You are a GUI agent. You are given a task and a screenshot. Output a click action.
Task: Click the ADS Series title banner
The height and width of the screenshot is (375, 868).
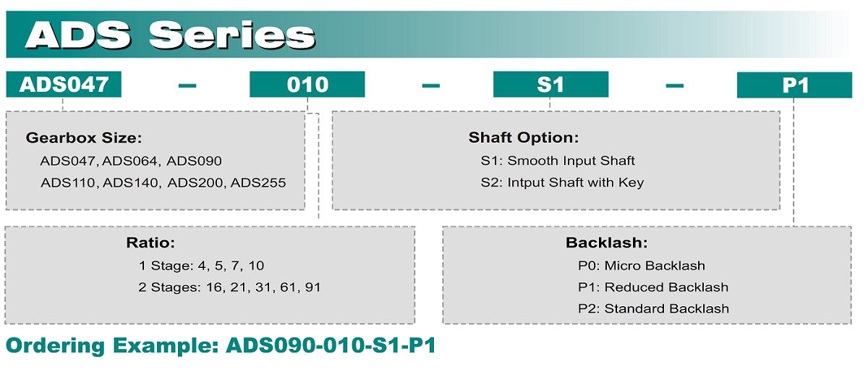pos(428,34)
